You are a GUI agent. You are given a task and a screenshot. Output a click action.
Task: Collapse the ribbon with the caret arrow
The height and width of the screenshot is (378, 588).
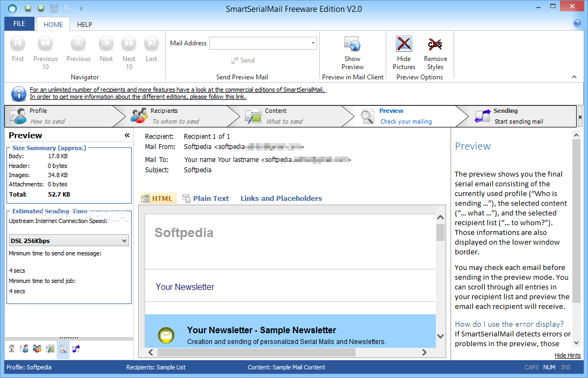(574, 77)
